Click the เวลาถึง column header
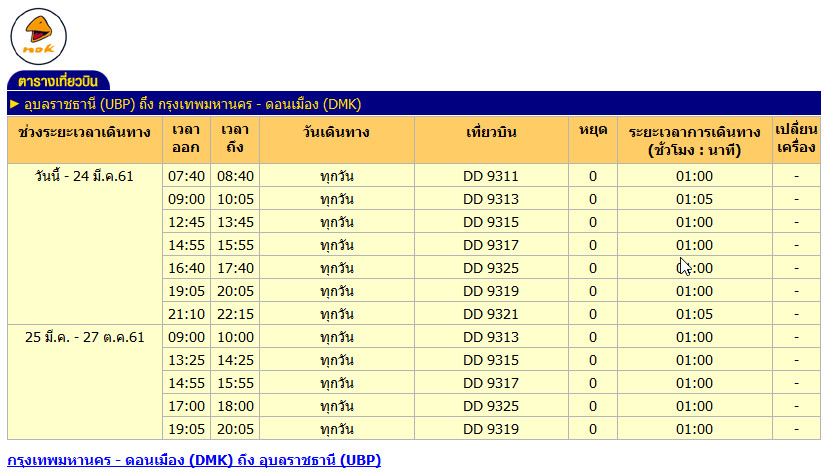The height and width of the screenshot is (472, 826). 235,139
